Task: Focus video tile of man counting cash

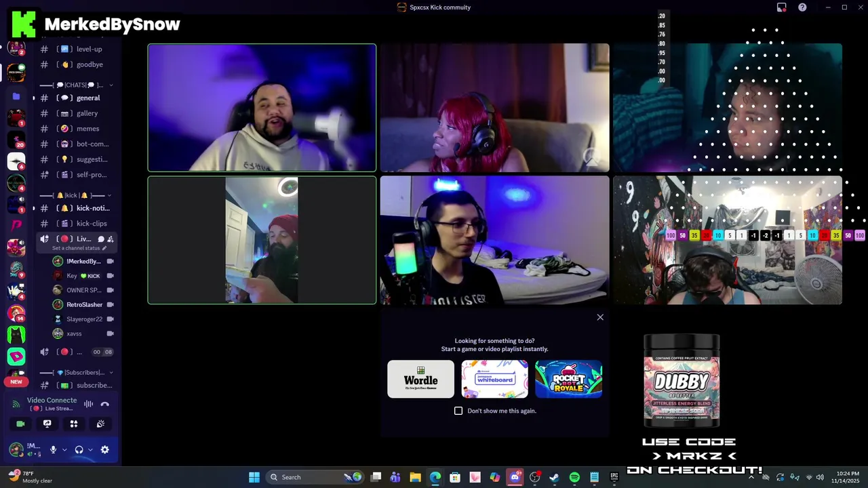Action: pos(262,240)
